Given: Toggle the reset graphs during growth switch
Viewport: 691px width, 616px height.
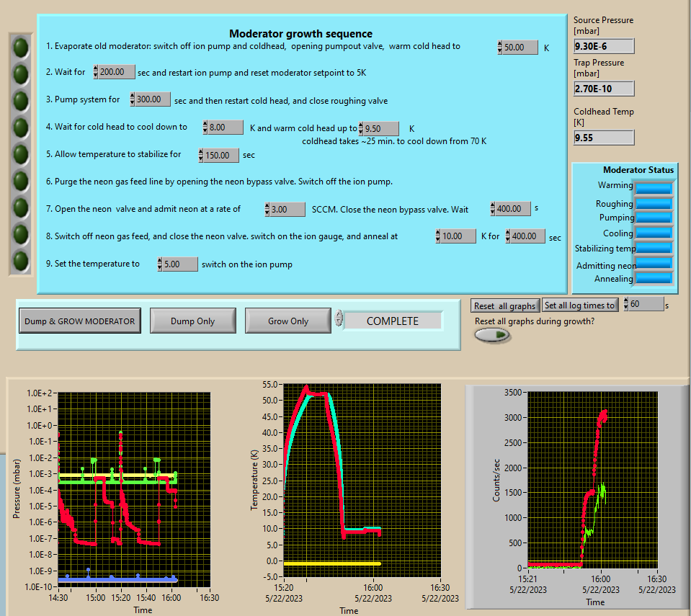Looking at the screenshot, I should tap(492, 335).
